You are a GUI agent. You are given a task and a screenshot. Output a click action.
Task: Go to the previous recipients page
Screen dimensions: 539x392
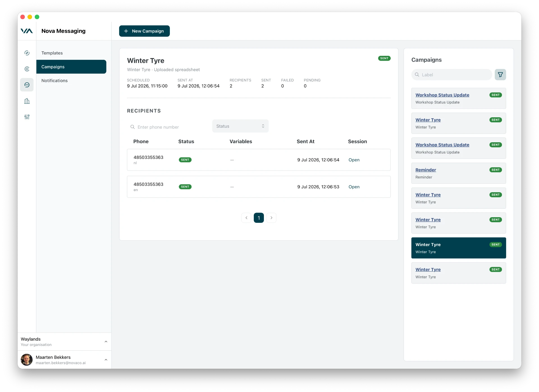point(246,218)
